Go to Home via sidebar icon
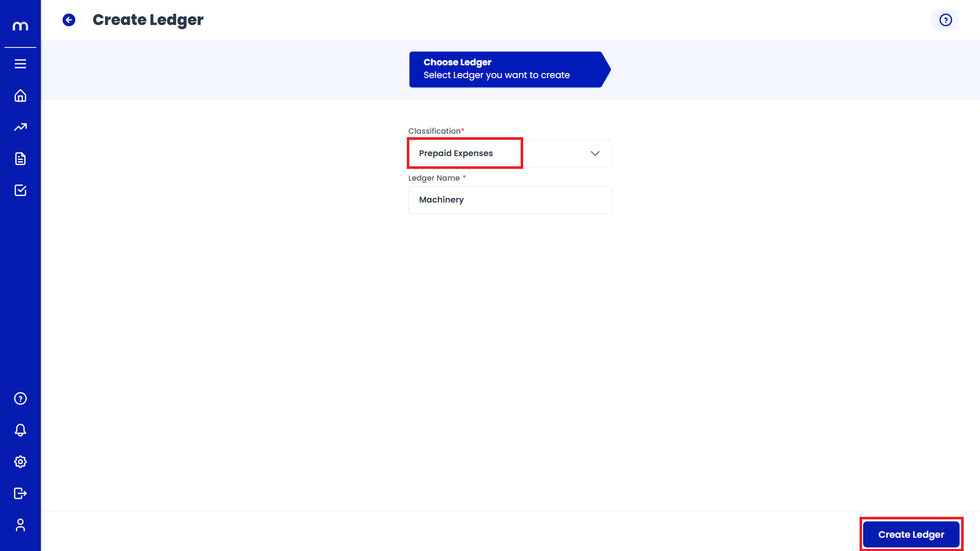This screenshot has width=980, height=551. [20, 95]
